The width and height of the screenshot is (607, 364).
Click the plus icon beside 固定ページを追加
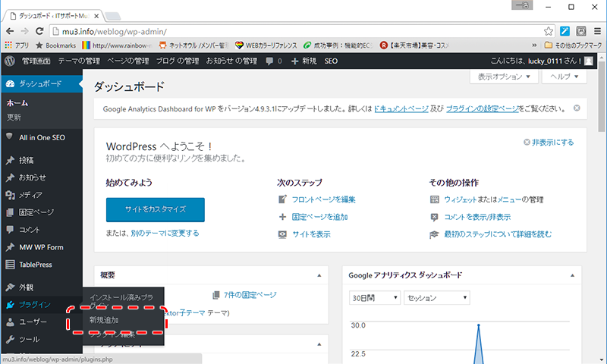tap(282, 217)
